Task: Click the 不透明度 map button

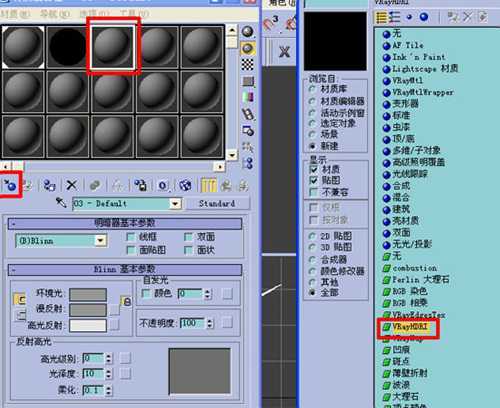Action: [227, 323]
